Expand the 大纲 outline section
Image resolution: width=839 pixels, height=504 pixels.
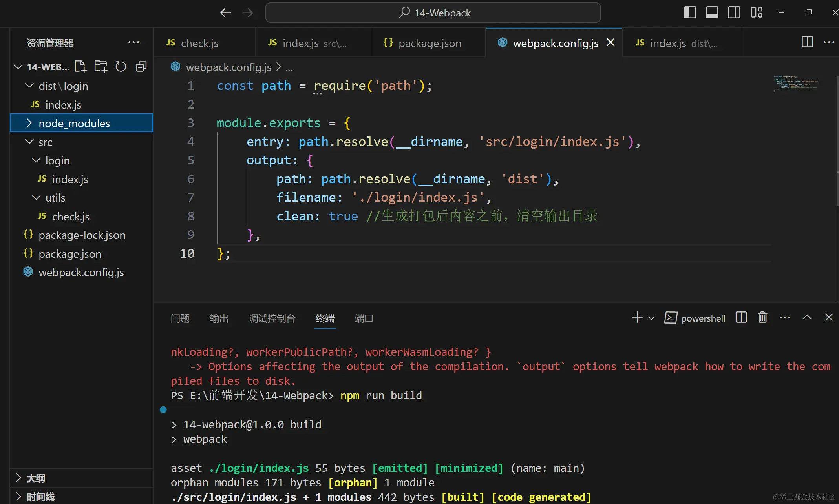[x=81, y=478]
